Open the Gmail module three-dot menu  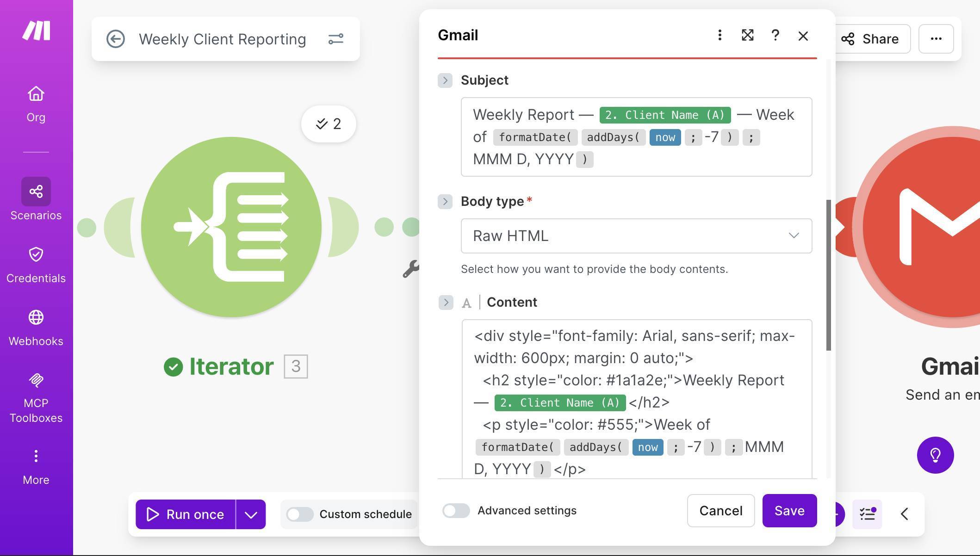click(719, 35)
